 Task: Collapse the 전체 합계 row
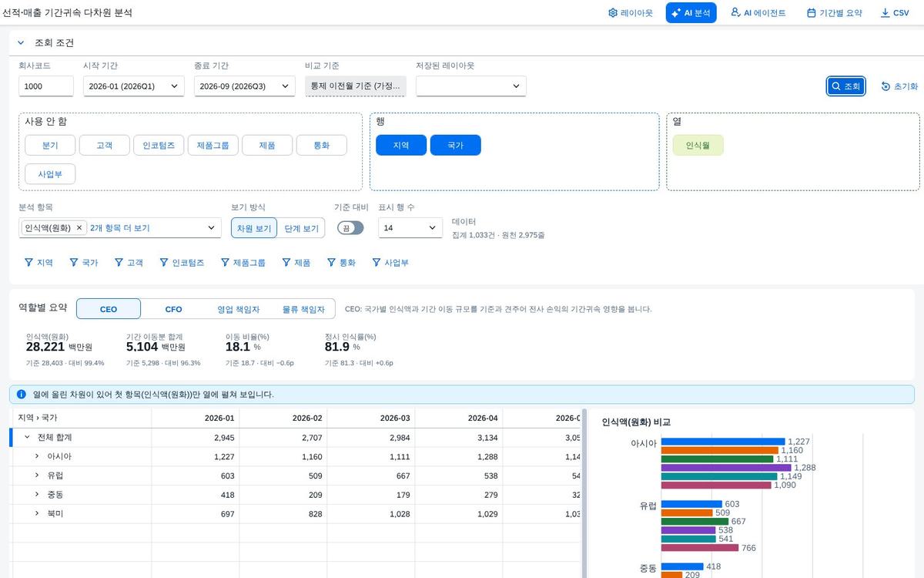(27, 438)
